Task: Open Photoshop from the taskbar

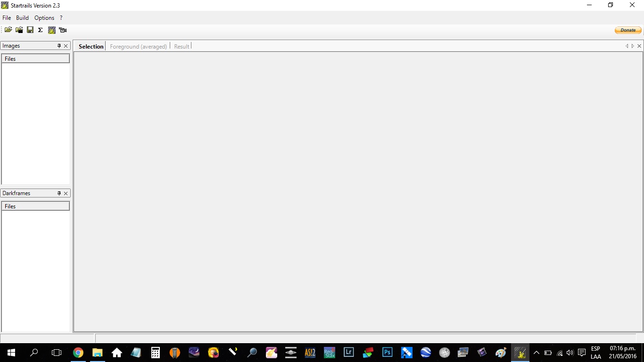Action: coord(387,352)
